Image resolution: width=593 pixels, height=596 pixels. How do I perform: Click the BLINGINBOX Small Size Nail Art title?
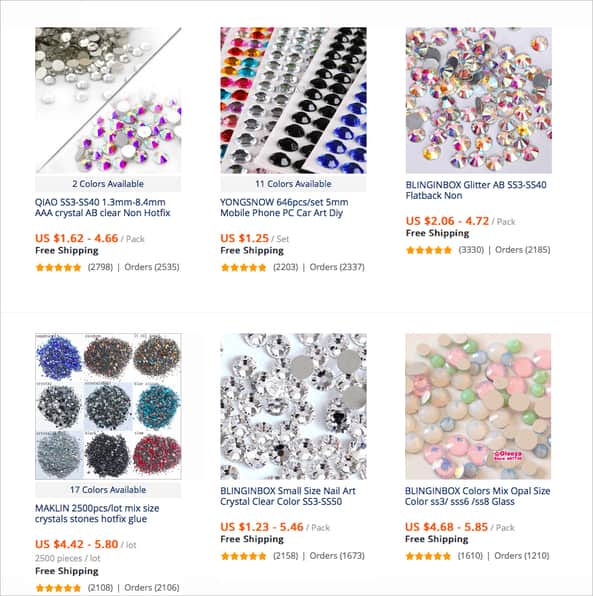click(x=288, y=496)
